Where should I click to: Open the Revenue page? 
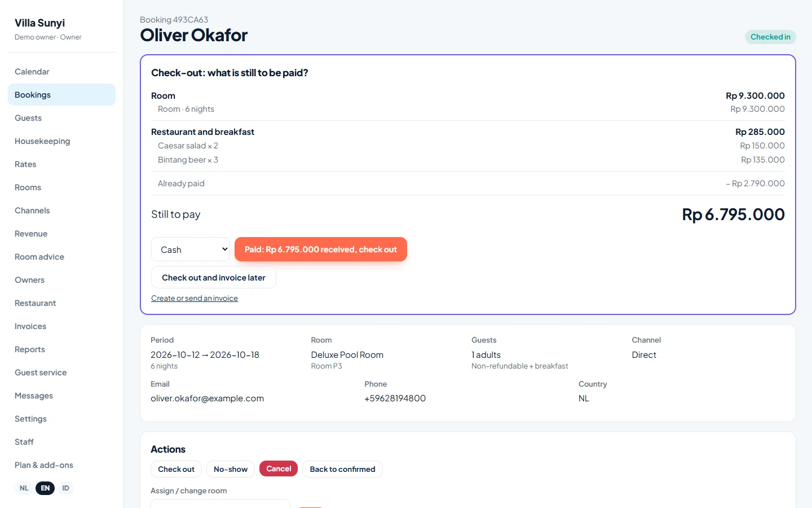[x=61, y=234]
